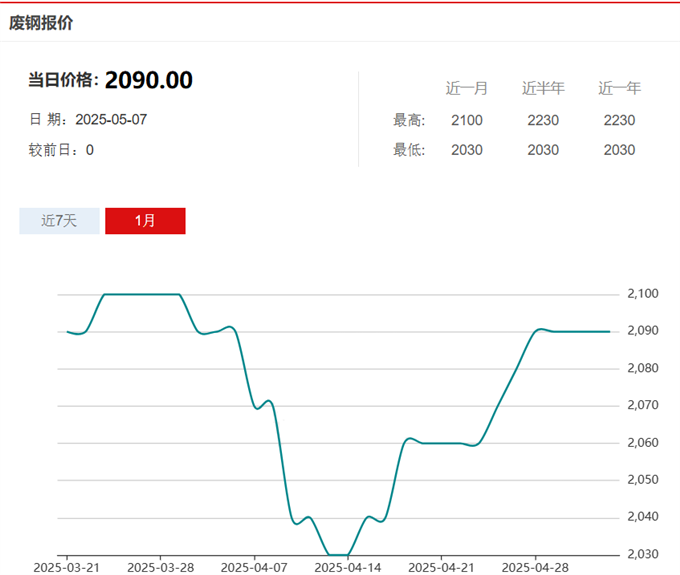Click the date 2025-05-07 text

click(x=111, y=119)
